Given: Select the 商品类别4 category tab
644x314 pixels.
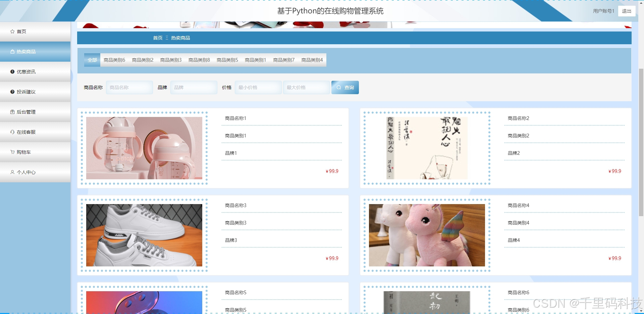Looking at the screenshot, I should 312,60.
